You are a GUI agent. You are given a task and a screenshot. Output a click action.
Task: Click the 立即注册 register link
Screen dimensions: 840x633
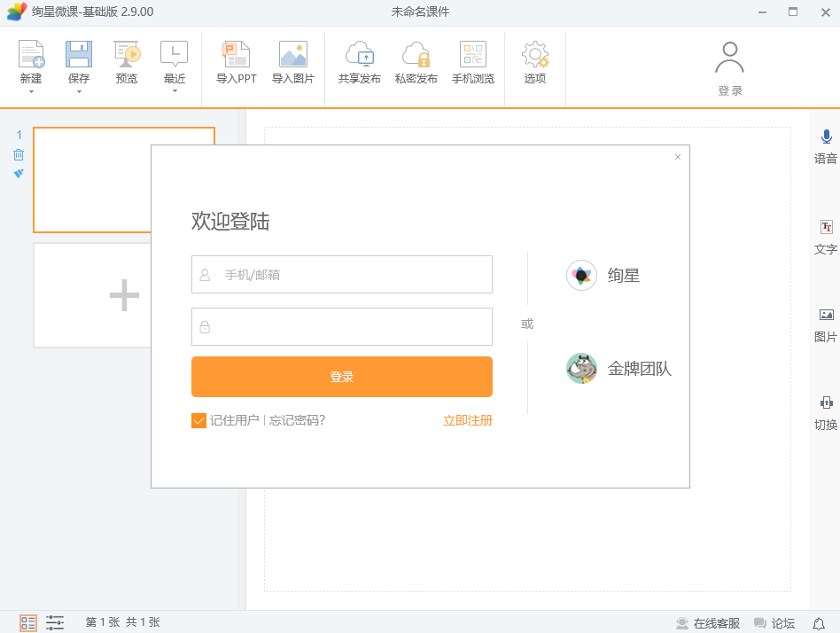[x=468, y=420]
